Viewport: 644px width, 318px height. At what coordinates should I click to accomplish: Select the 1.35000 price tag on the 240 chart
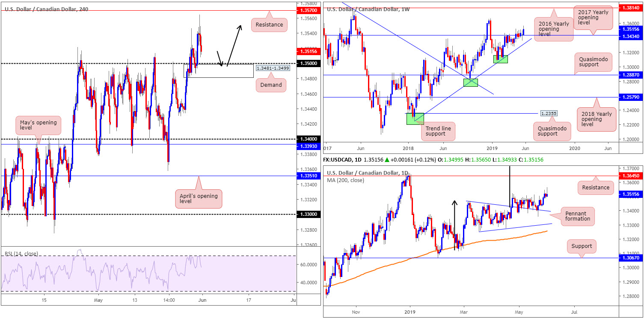(x=308, y=63)
